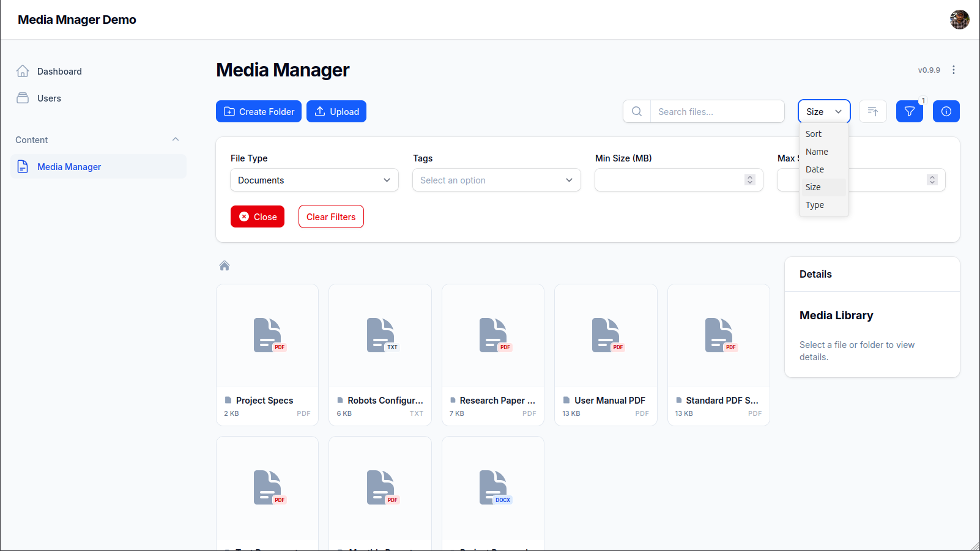Click the home breadcrumb icon above files
Image resolution: width=980 pixels, height=551 pixels.
coord(224,265)
